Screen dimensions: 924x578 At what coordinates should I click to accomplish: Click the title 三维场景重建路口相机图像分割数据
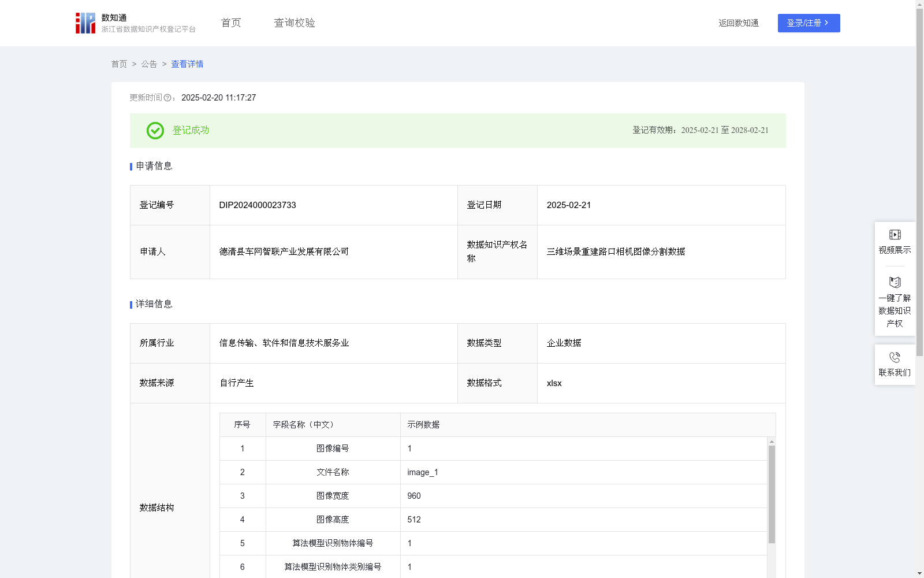616,252
